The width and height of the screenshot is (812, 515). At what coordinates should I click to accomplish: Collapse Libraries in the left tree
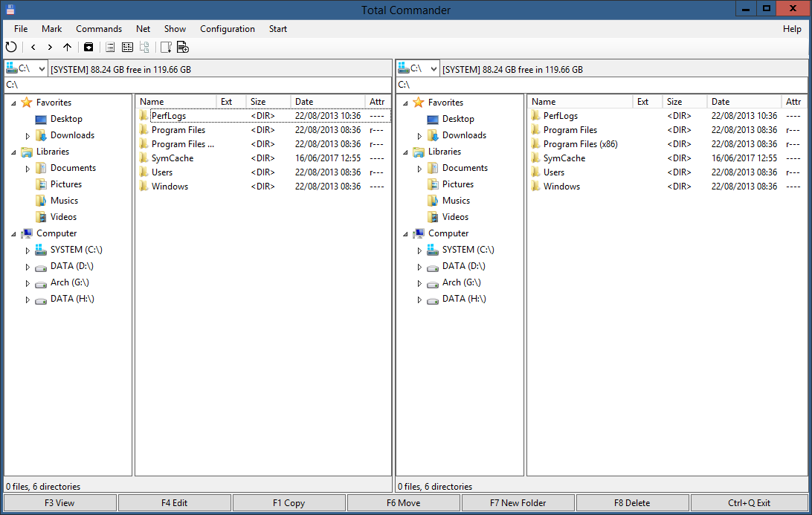(13, 152)
